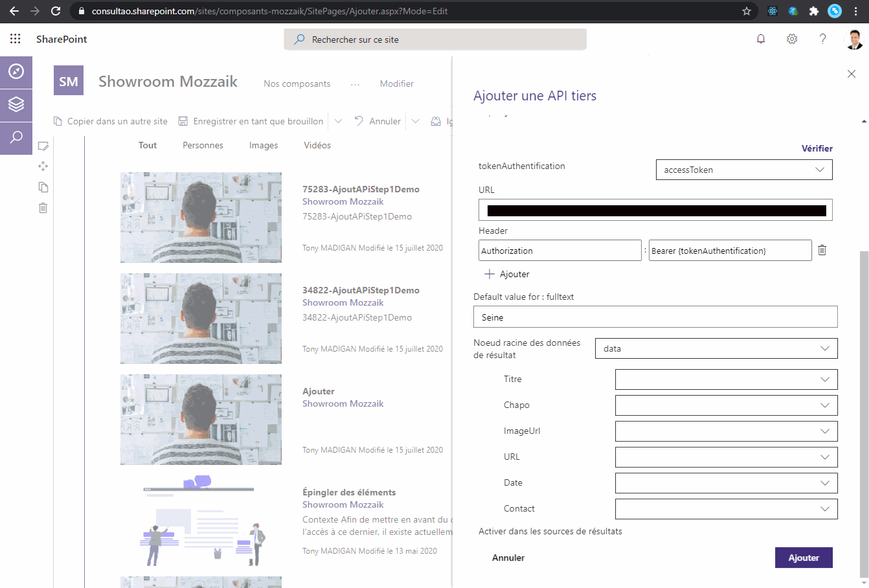The width and height of the screenshot is (869, 588).
Task: Open the user profile picture
Action: click(854, 39)
